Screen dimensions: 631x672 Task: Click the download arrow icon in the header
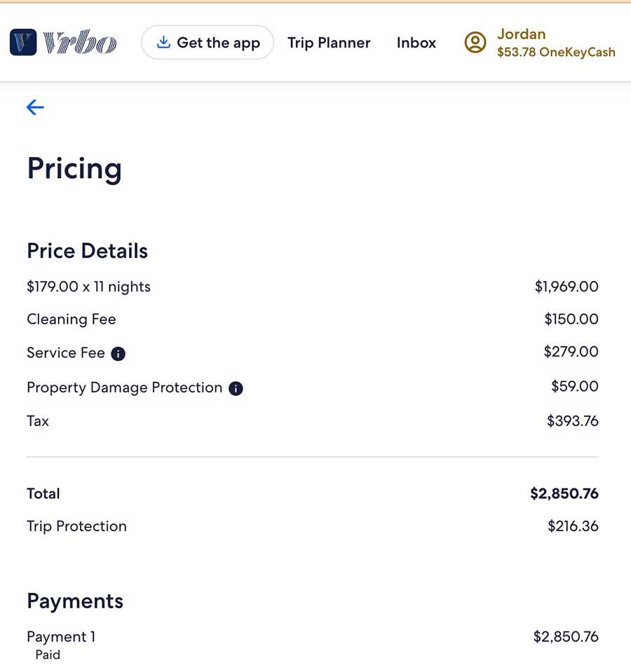[x=163, y=43]
